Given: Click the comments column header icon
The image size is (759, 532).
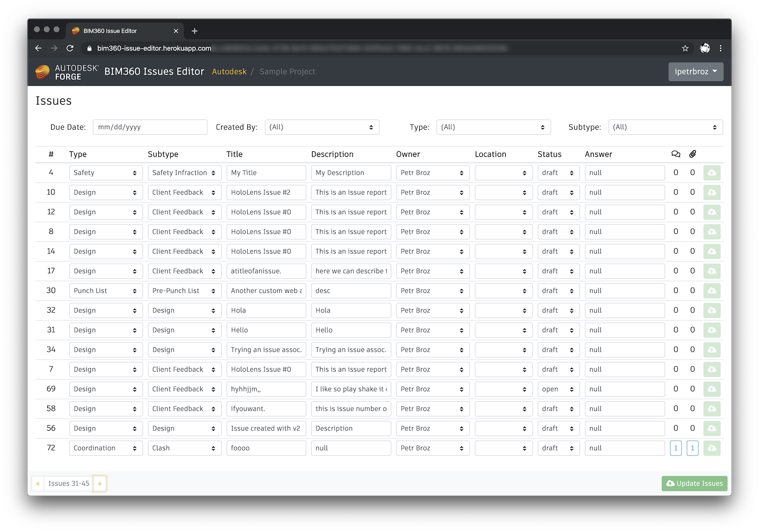Looking at the screenshot, I should 676,154.
